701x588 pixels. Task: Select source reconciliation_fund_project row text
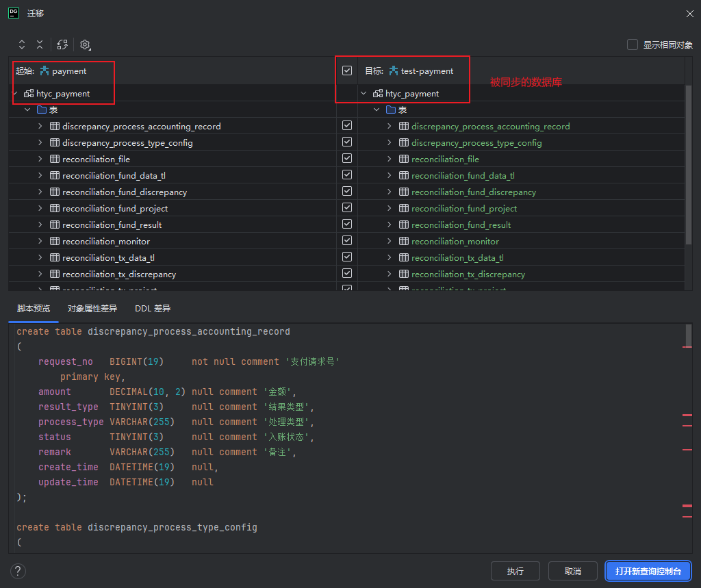115,208
